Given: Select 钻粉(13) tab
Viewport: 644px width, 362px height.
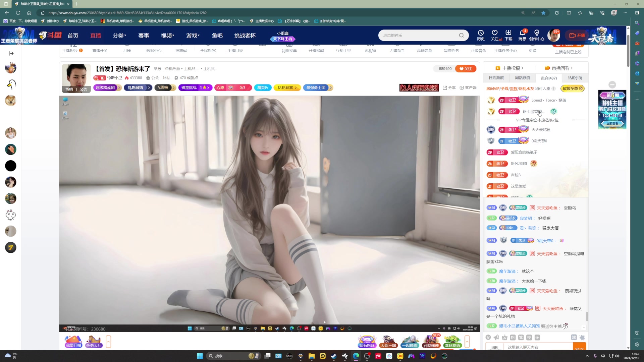Looking at the screenshot, I should 575,78.
